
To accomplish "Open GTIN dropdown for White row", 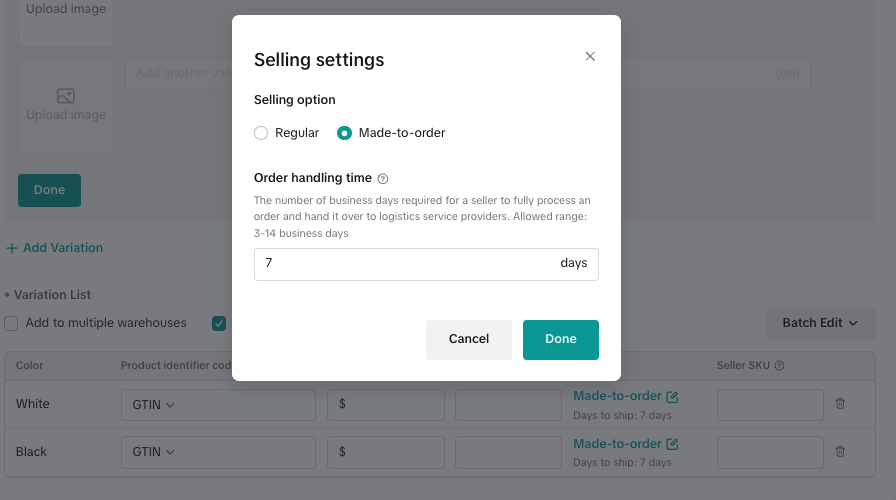I will [154, 405].
